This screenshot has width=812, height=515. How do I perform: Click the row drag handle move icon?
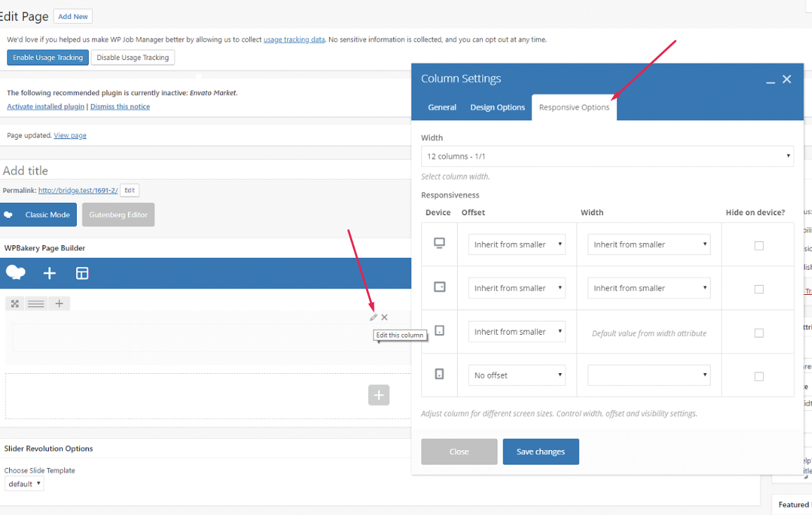pos(15,303)
